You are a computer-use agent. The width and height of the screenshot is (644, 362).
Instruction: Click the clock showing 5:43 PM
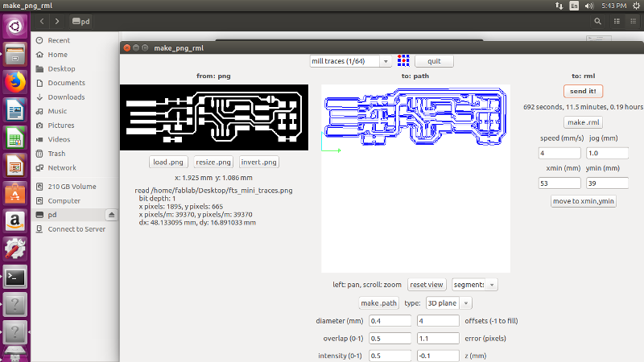(x=614, y=6)
